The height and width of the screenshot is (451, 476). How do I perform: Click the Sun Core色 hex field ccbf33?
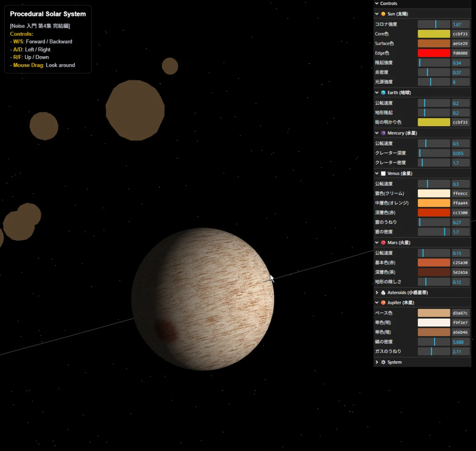click(460, 34)
